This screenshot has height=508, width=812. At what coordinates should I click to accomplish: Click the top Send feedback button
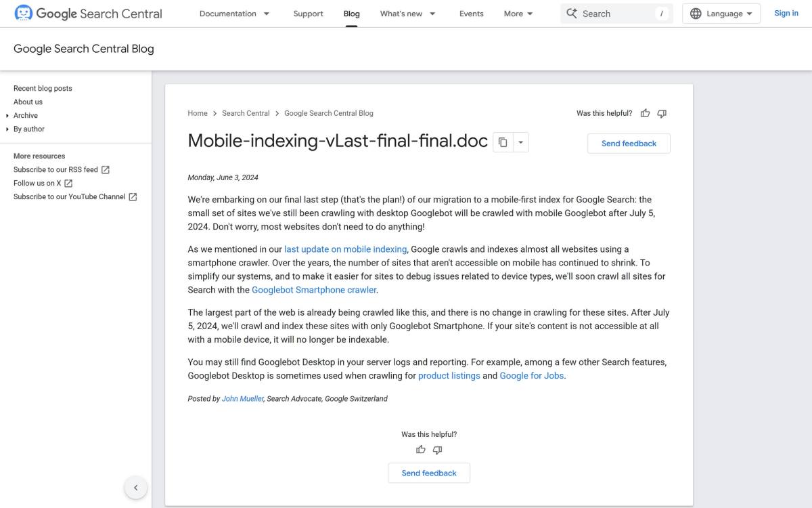[x=629, y=144]
